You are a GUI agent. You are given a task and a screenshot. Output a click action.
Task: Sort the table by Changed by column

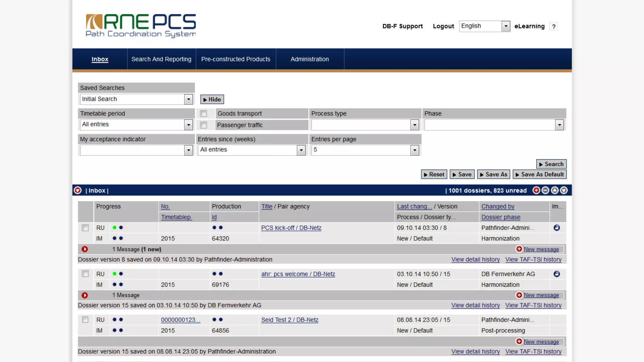[x=497, y=206]
